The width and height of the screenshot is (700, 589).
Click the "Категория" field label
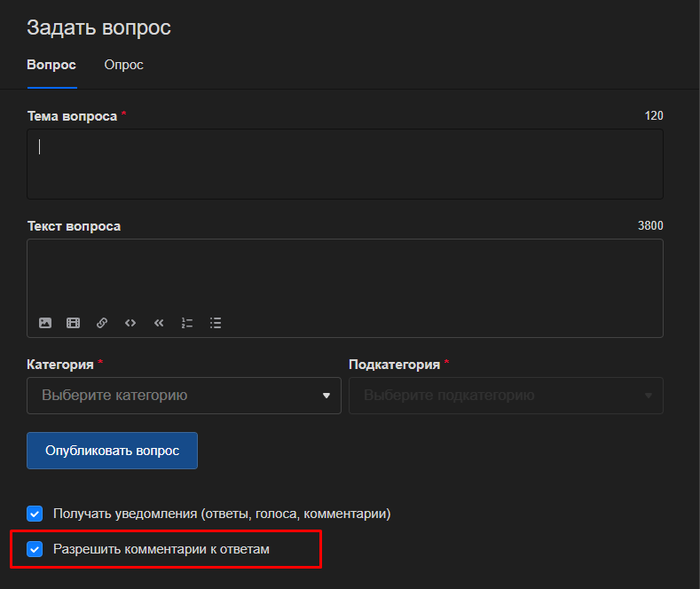[x=60, y=365]
